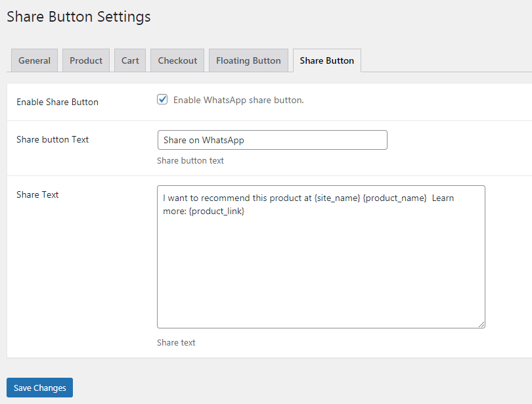Grab the textarea resize handle corner
Viewport: 532px width, 404px height.
coord(481,325)
